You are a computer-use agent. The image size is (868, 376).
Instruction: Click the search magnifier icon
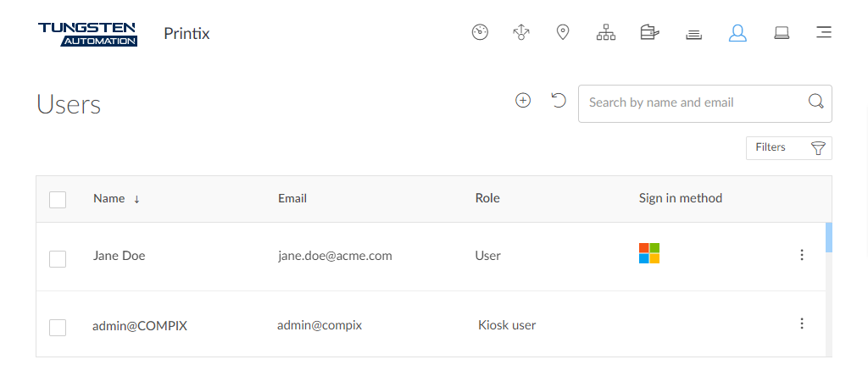[x=815, y=102]
